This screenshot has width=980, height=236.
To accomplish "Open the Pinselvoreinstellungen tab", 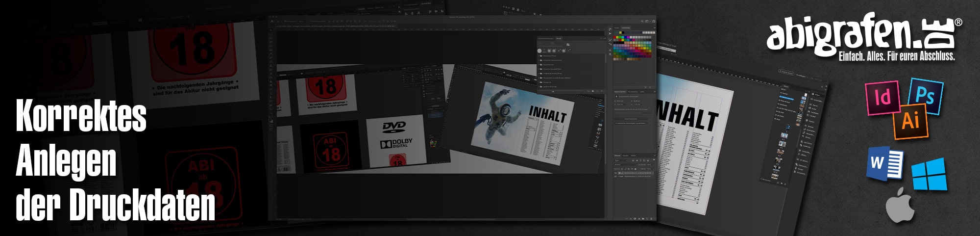I will pyautogui.click(x=546, y=38).
